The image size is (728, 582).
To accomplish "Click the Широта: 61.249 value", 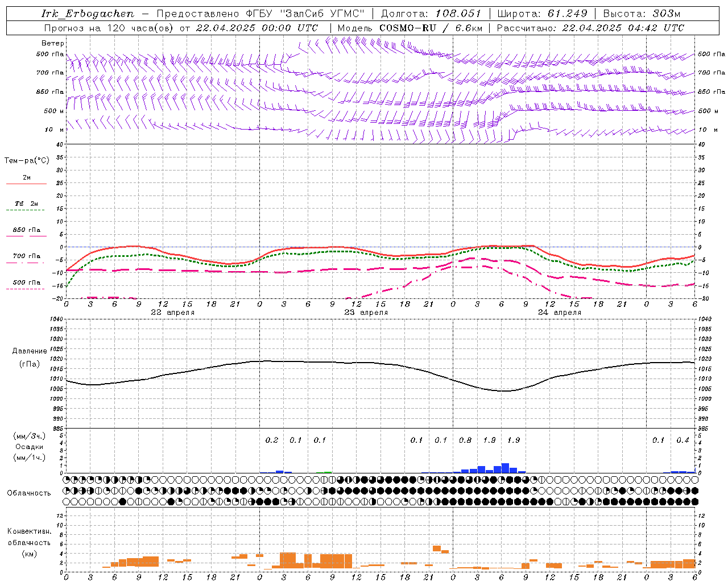I will pyautogui.click(x=543, y=14).
